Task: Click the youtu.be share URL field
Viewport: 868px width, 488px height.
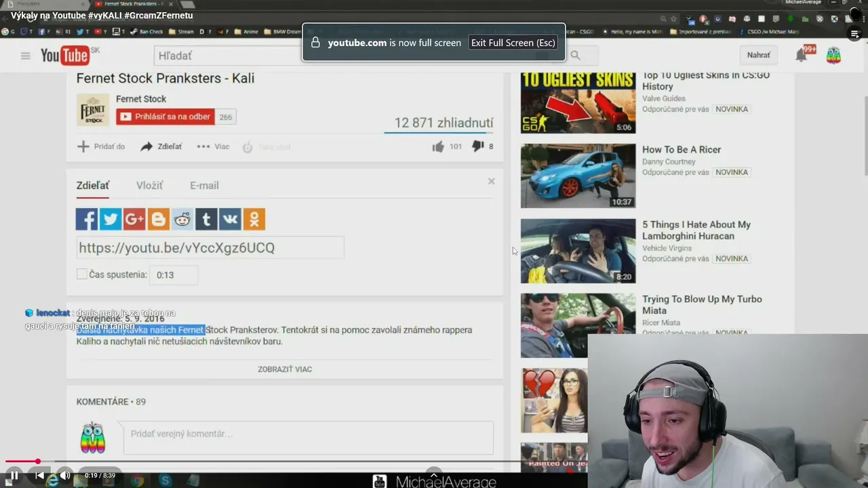Action: coord(210,248)
